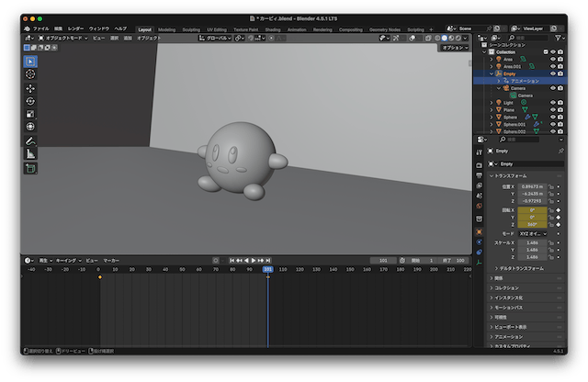Screen dimensions: 588x382
Task: Open the キーイング menu in the timeline
Action: point(66,261)
